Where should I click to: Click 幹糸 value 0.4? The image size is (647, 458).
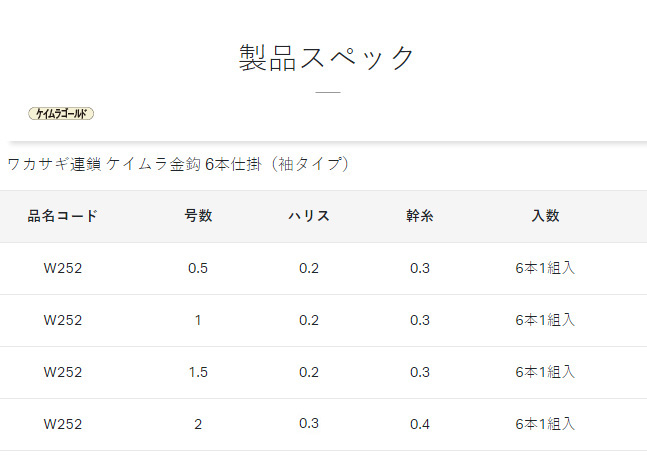(x=420, y=424)
